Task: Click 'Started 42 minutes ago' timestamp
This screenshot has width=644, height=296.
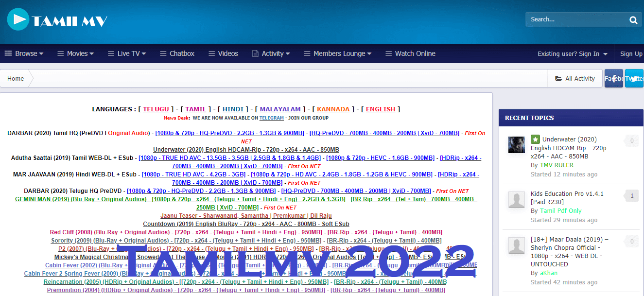Action: click(564, 282)
